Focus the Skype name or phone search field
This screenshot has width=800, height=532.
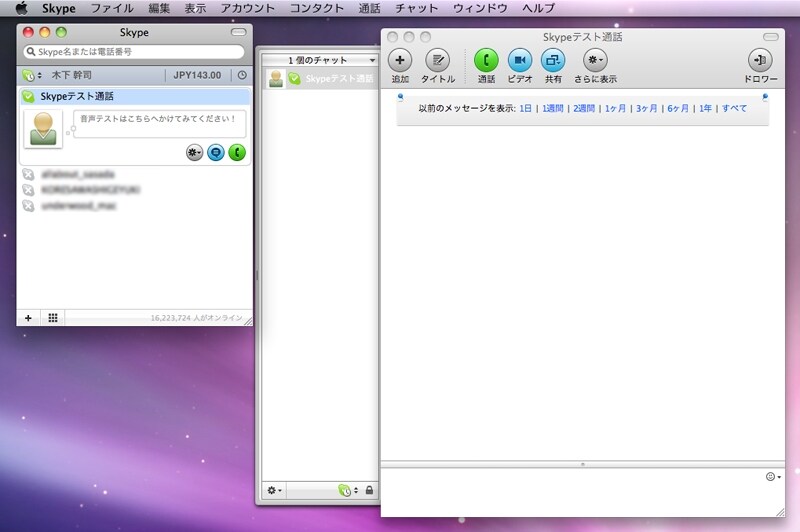[x=134, y=52]
